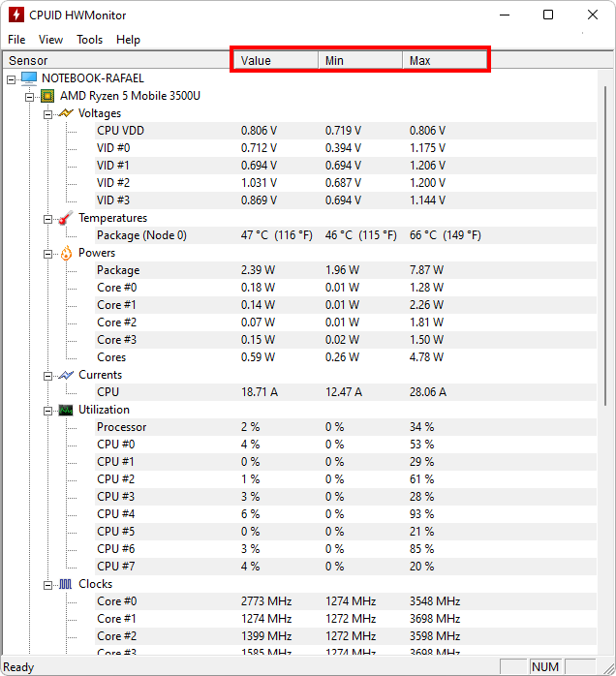Click the 1.206 V max value for VID #1
This screenshot has height=676, width=616.
[428, 166]
